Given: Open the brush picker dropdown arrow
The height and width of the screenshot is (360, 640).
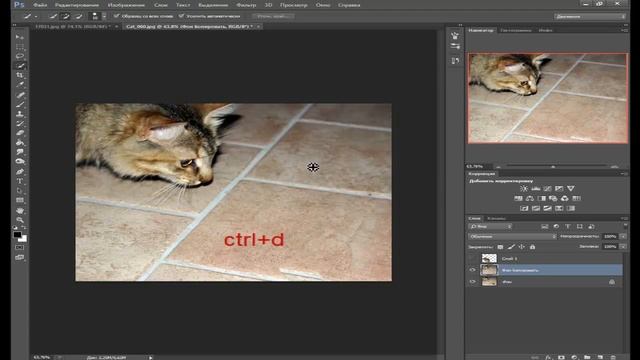Looking at the screenshot, I should 104,16.
